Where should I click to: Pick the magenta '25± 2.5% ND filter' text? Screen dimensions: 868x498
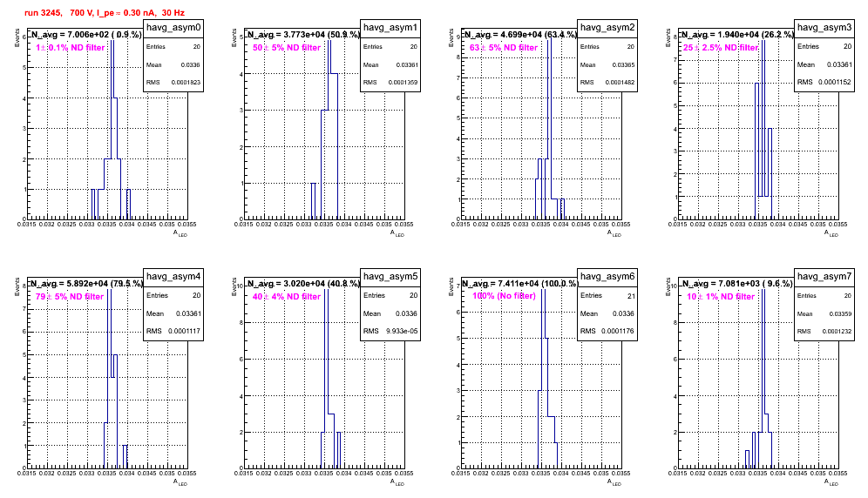tap(721, 48)
